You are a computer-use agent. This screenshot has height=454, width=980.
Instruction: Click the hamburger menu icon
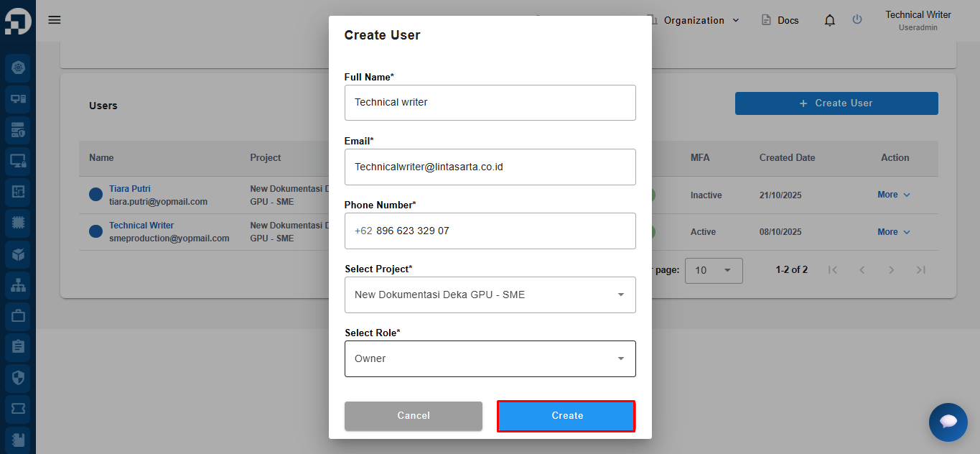point(55,20)
